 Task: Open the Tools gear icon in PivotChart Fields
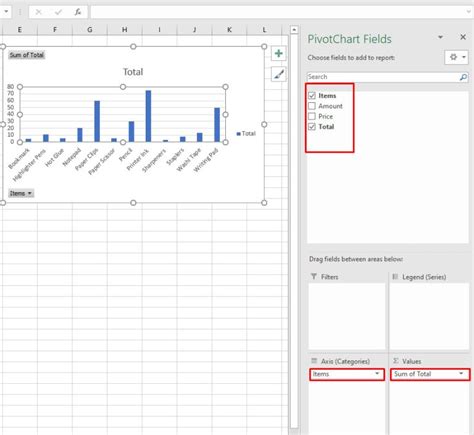pyautogui.click(x=453, y=57)
